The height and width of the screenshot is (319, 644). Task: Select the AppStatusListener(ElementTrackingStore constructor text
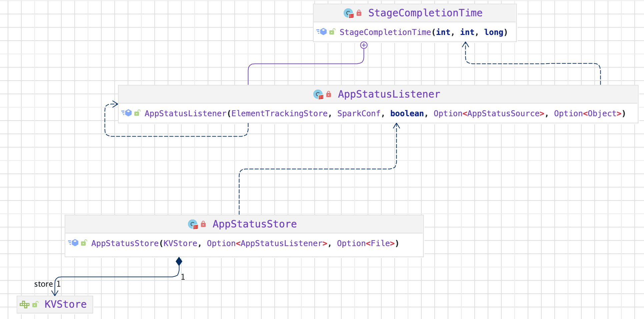[x=236, y=114]
